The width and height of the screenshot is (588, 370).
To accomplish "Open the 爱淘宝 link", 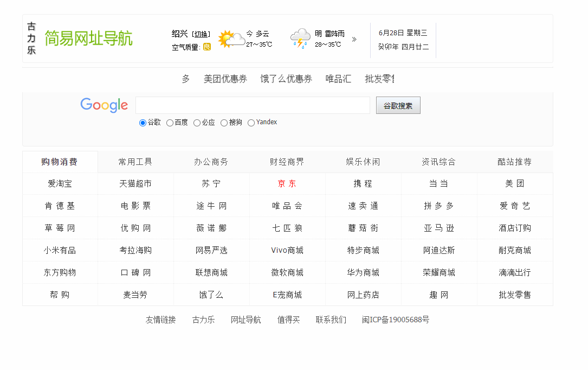I will pos(60,183).
